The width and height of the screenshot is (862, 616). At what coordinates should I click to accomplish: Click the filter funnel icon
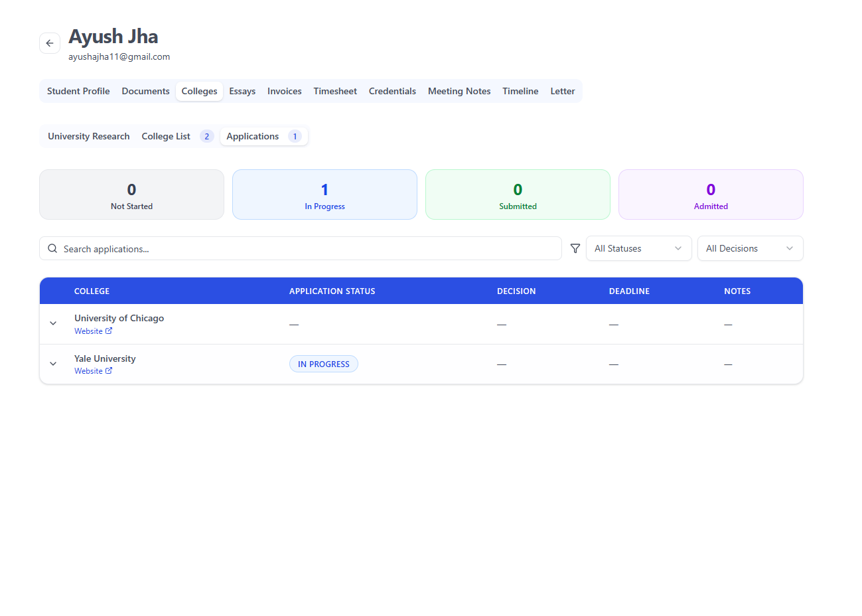[x=575, y=248]
